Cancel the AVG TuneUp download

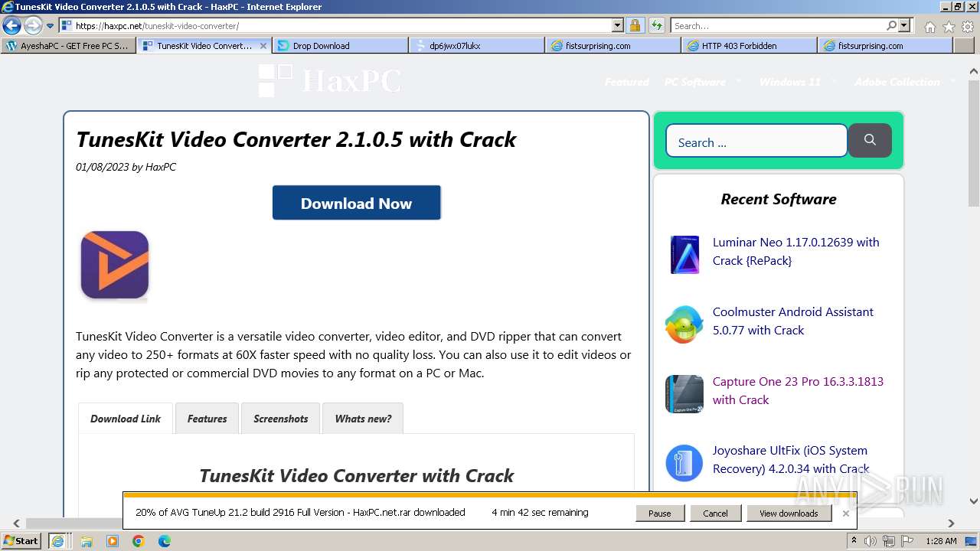(715, 514)
